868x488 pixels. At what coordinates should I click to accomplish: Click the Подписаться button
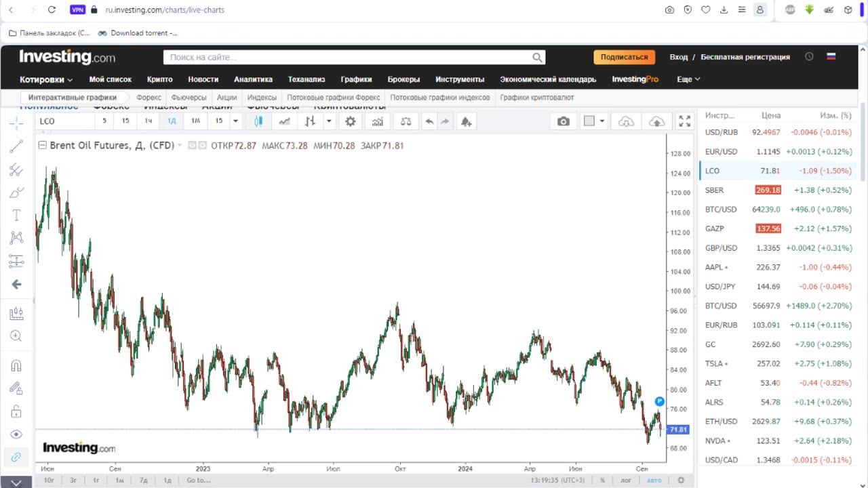pos(624,58)
